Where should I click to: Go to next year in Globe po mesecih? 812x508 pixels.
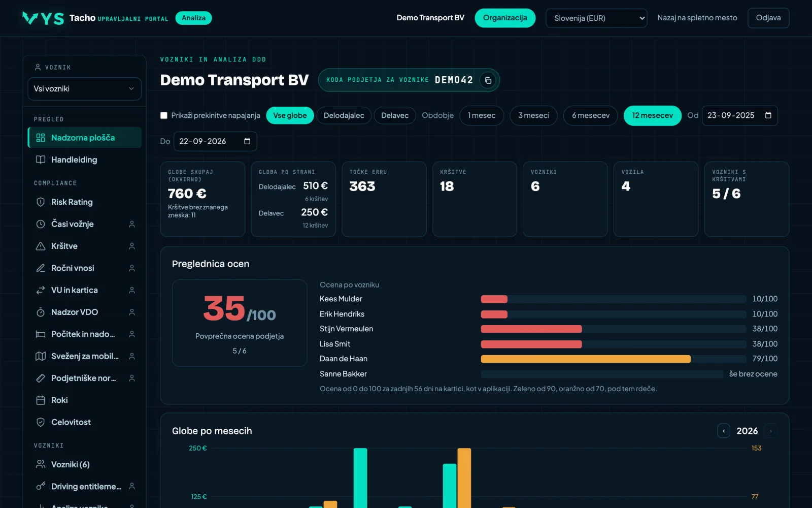click(x=770, y=431)
